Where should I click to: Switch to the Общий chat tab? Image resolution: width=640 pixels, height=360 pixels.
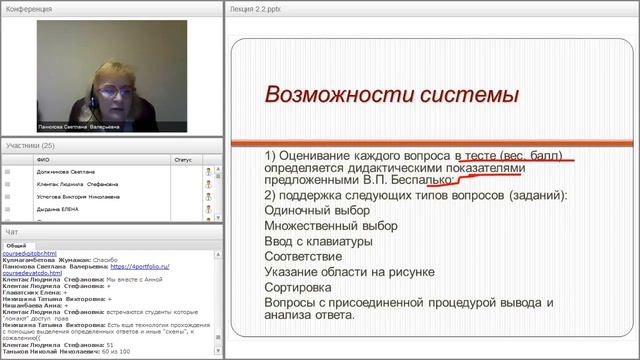tap(16, 246)
